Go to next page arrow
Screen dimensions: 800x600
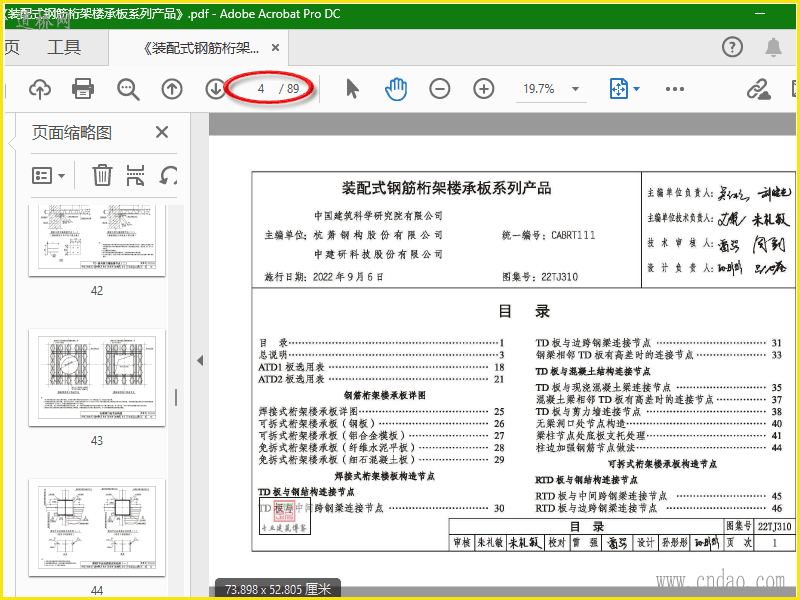215,89
